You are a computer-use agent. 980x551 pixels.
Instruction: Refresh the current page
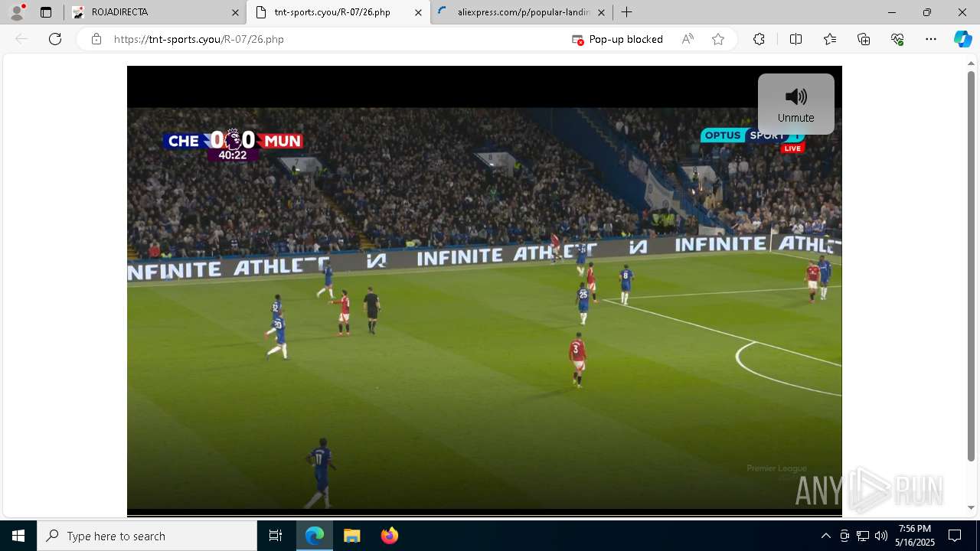[55, 39]
